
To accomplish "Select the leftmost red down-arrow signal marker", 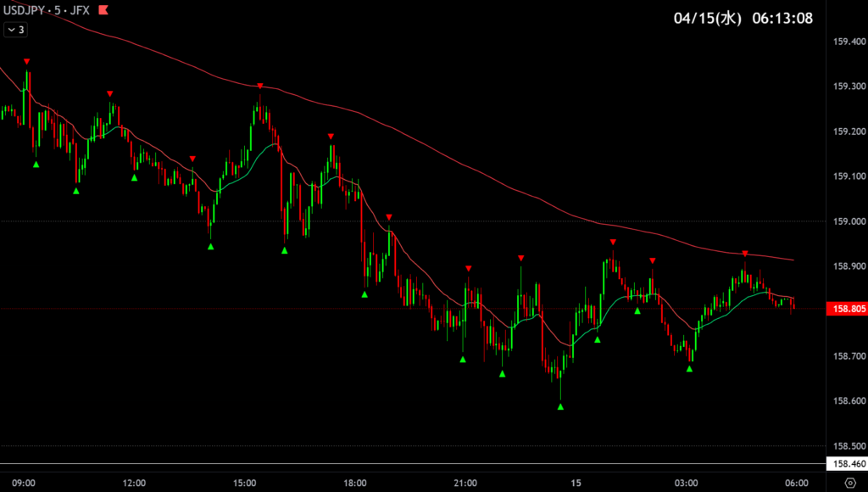I will coord(27,61).
